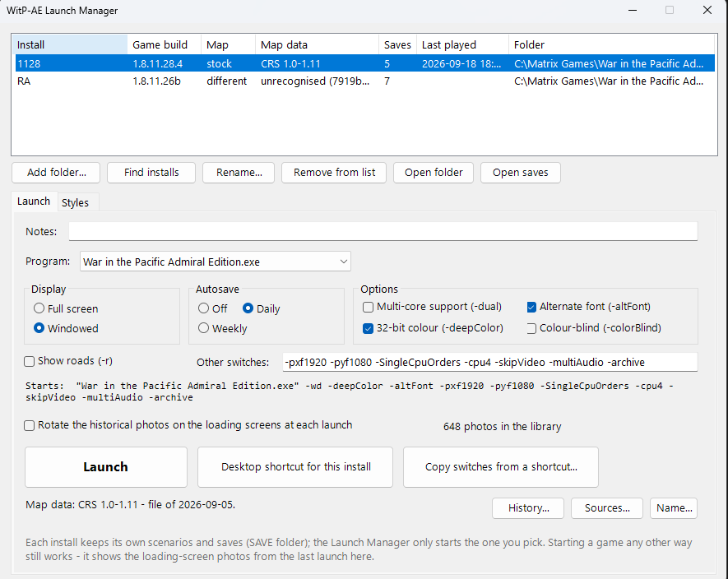Click the Saves column header
Viewport: 728px width, 579px height.
pos(398,44)
